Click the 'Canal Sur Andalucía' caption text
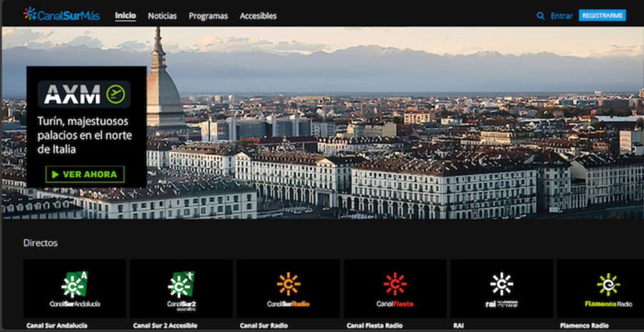Image resolution: width=644 pixels, height=332 pixels. (57, 325)
